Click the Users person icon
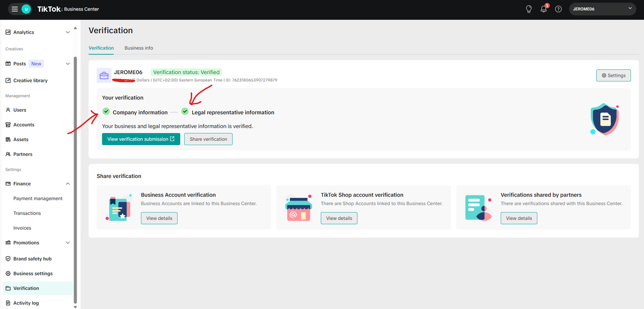The height and width of the screenshot is (309, 644). click(8, 110)
